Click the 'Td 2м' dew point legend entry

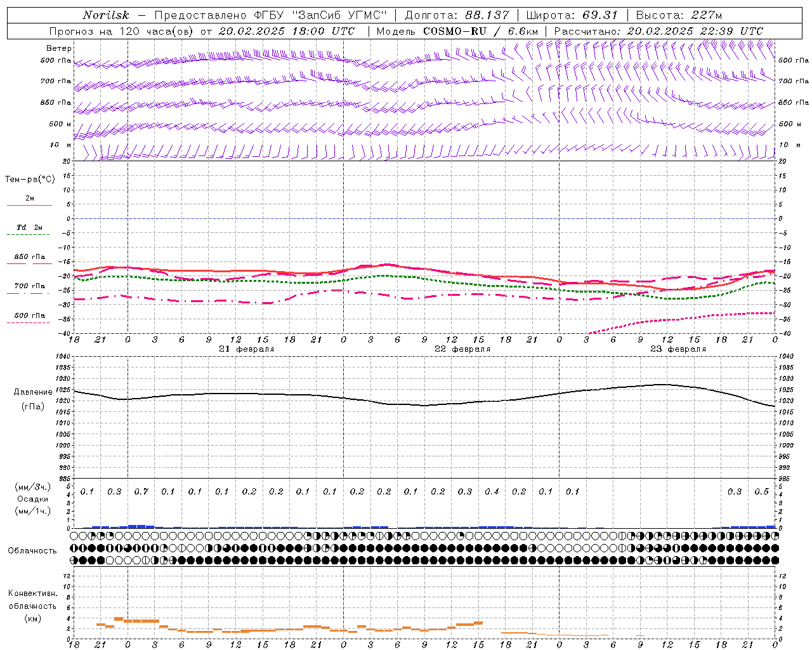pos(30,227)
